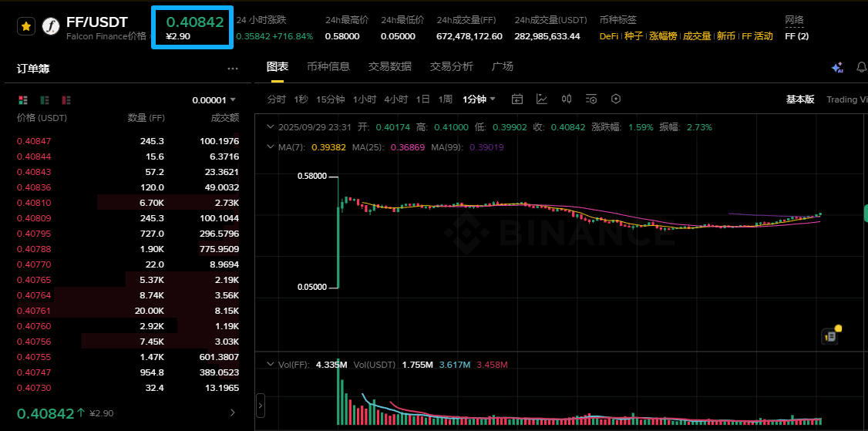
Task: Open the 交易数据 tab
Action: [x=389, y=67]
